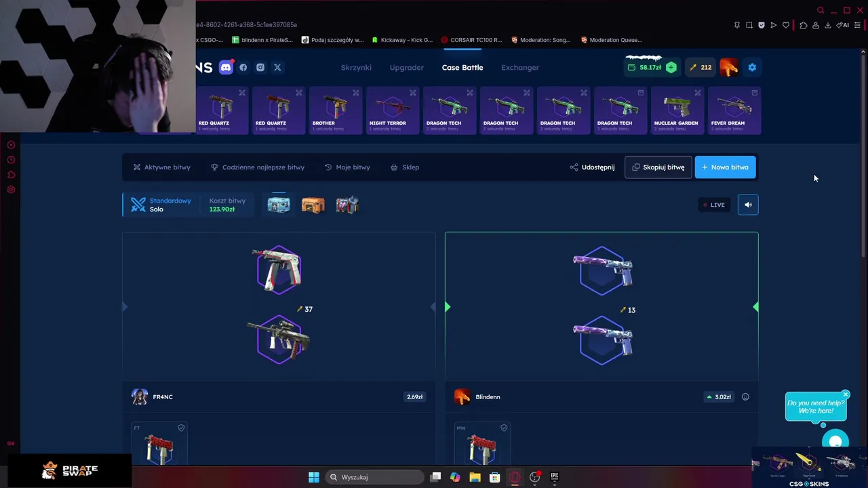Click FR4NC player avatar

(x=140, y=396)
